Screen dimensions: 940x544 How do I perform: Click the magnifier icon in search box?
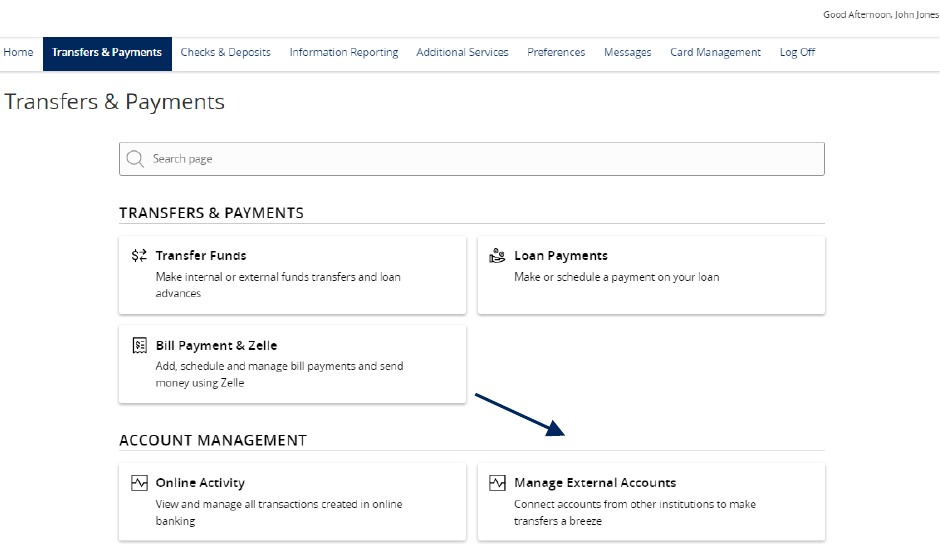pos(135,159)
